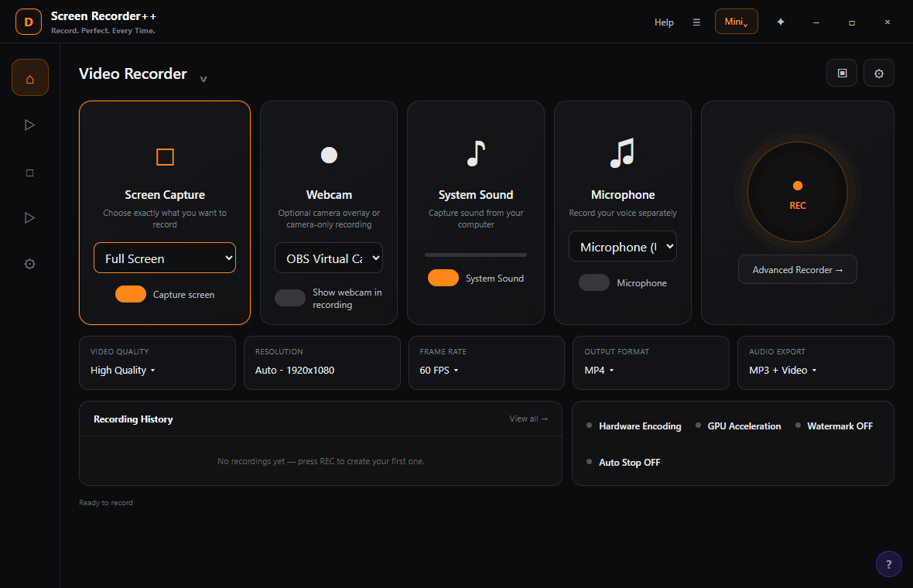Toggle the GPU Acceleration option
Screen dimensions: 913x588
737,426
